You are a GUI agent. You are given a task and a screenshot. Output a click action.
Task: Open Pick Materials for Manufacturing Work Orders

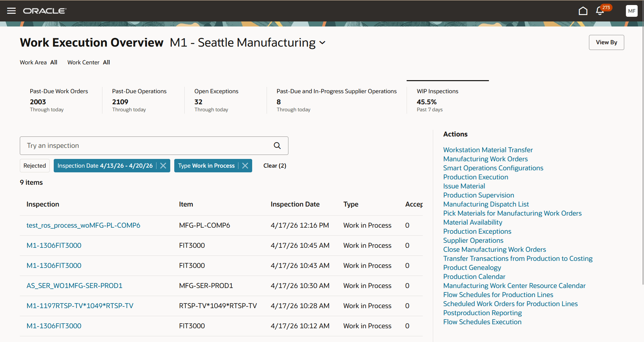[x=512, y=213]
